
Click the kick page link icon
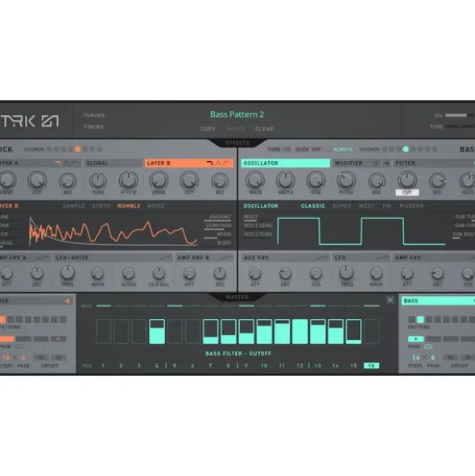[19, 346]
